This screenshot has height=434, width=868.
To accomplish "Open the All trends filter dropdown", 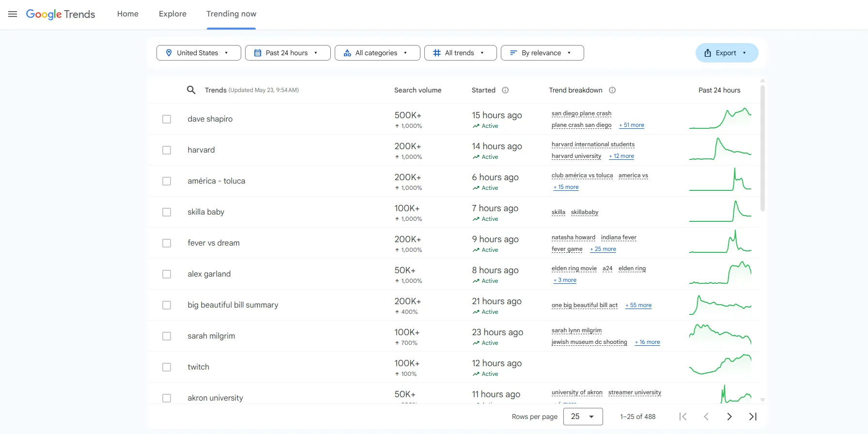I will pyautogui.click(x=460, y=53).
